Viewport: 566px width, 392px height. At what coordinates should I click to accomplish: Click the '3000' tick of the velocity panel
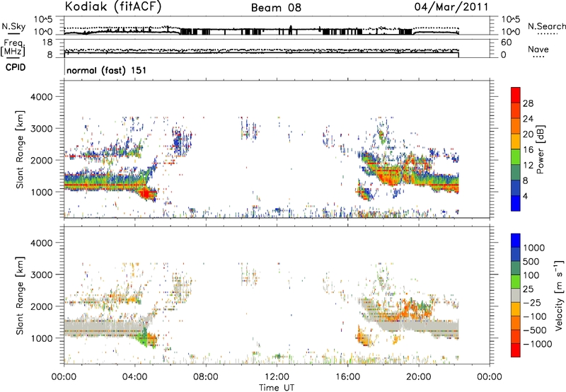point(41,275)
